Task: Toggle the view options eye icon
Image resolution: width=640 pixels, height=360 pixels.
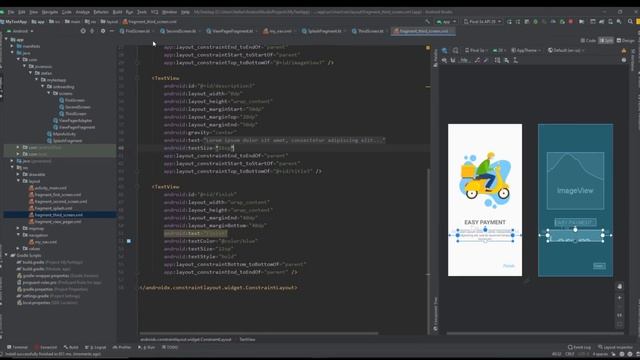Action: click(x=444, y=60)
